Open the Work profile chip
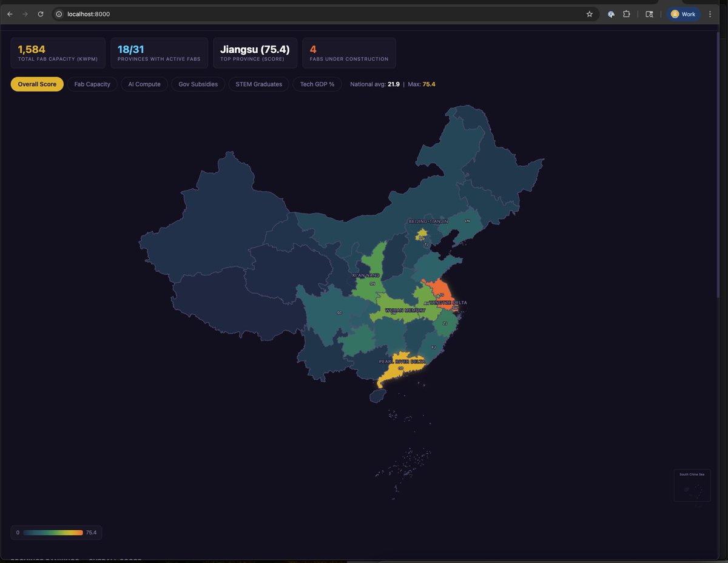The image size is (728, 563). 684,14
